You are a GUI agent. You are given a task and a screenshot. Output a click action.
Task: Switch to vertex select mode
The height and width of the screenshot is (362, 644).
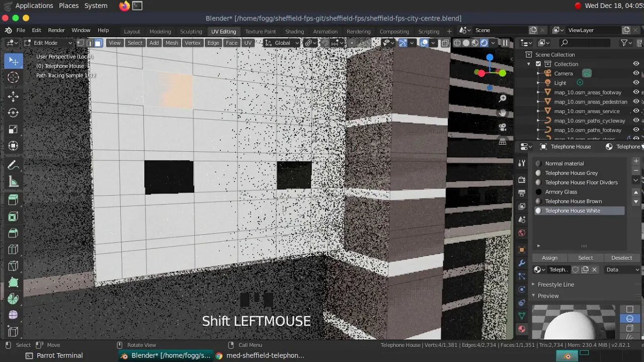pos(80,43)
